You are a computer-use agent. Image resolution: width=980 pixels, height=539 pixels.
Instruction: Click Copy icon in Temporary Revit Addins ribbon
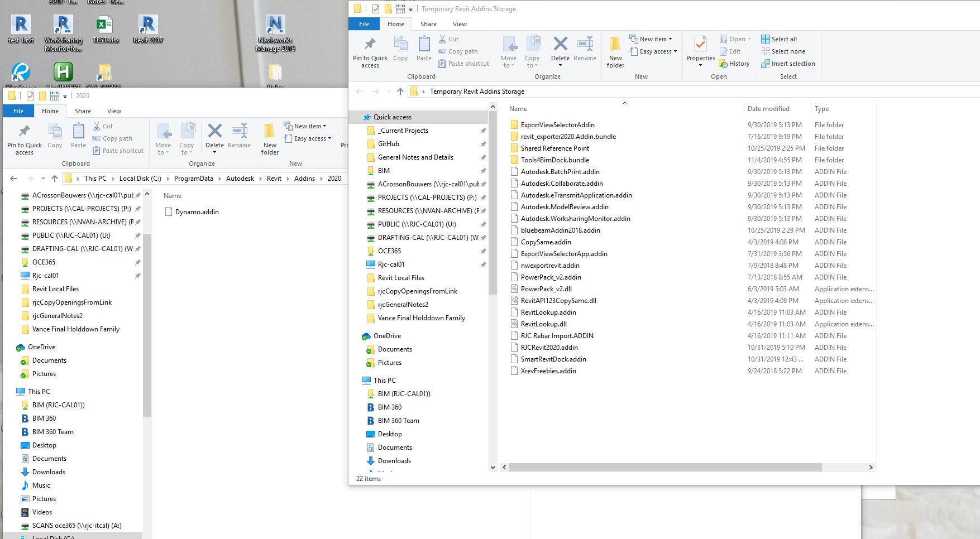(400, 49)
